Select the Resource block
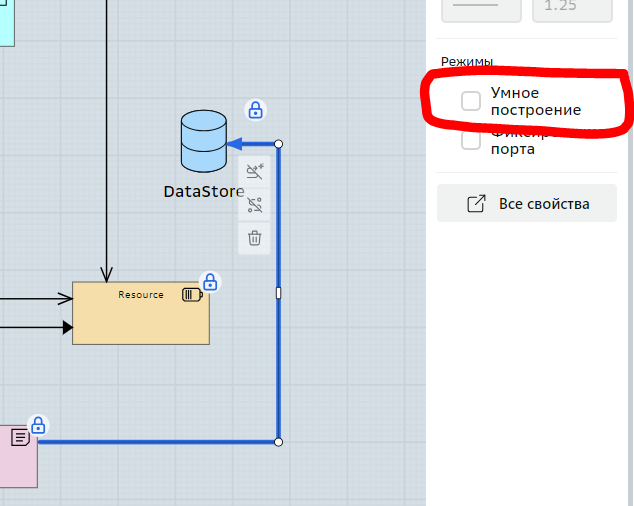 [141, 313]
